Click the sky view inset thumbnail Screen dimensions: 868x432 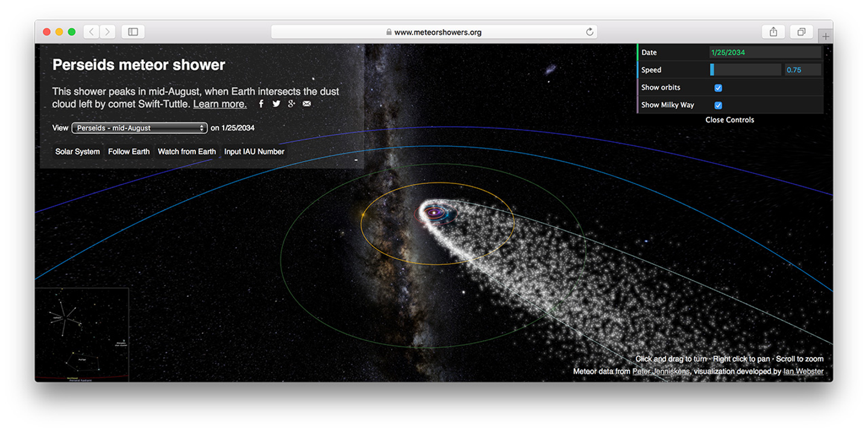[x=82, y=334]
